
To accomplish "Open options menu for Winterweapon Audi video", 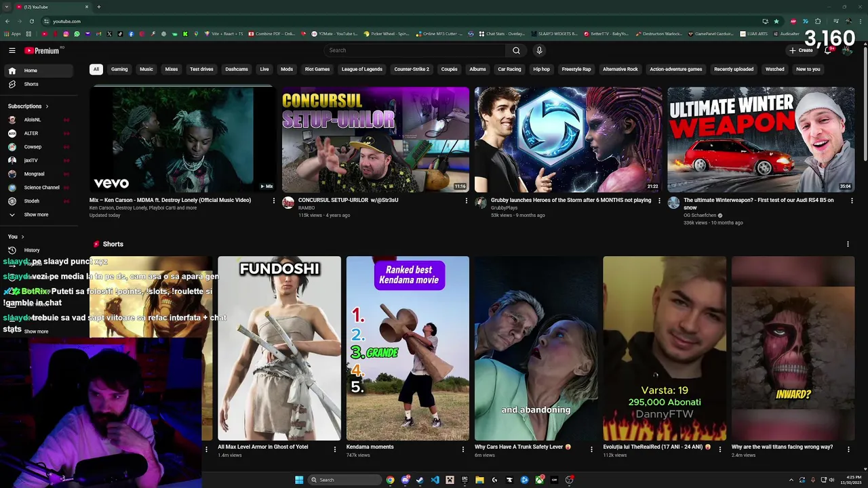I will coord(852,201).
